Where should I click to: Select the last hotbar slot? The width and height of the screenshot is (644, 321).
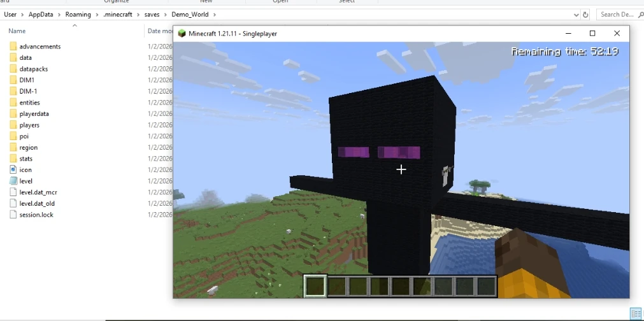pyautogui.click(x=486, y=286)
